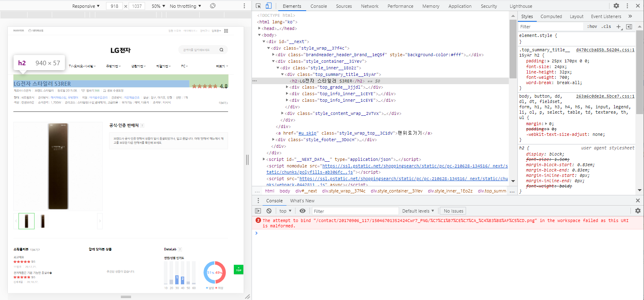
Task: Click the Styles Filter input field
Action: (x=550, y=27)
